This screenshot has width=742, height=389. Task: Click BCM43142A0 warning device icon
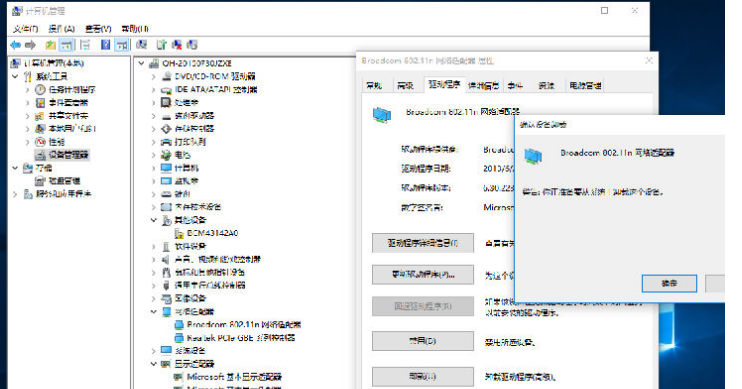(179, 233)
